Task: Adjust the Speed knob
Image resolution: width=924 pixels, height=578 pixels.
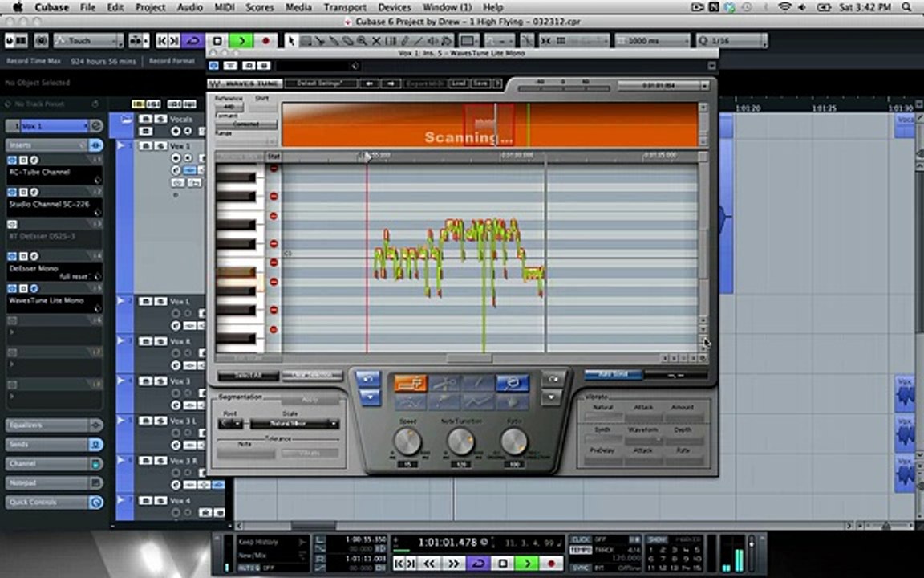Action: 407,441
